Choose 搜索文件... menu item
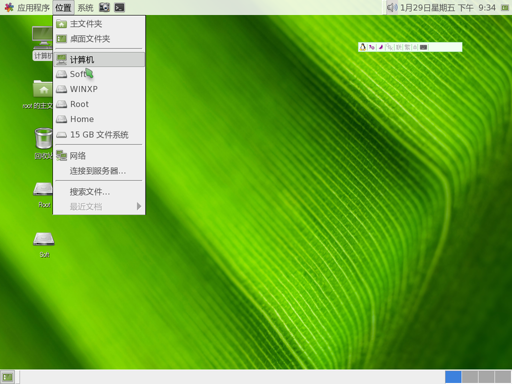The width and height of the screenshot is (512, 384). tap(99, 192)
